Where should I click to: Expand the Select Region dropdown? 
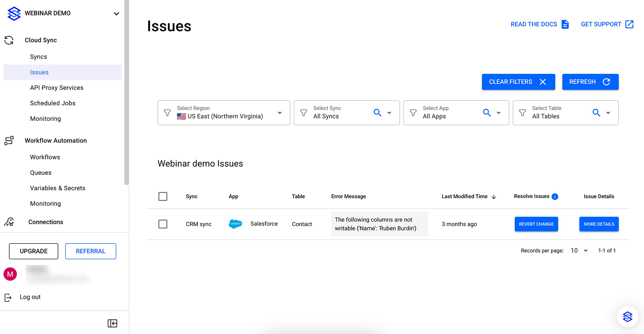tap(279, 113)
